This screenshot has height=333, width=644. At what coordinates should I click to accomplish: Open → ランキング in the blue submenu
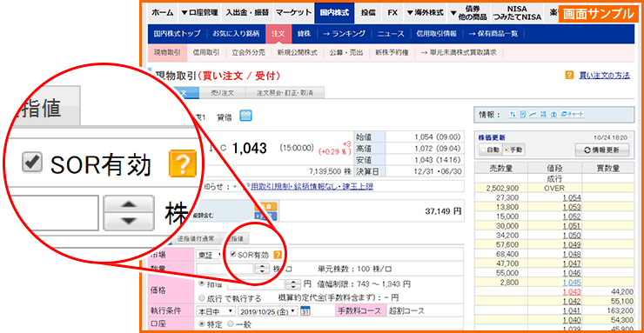click(344, 34)
